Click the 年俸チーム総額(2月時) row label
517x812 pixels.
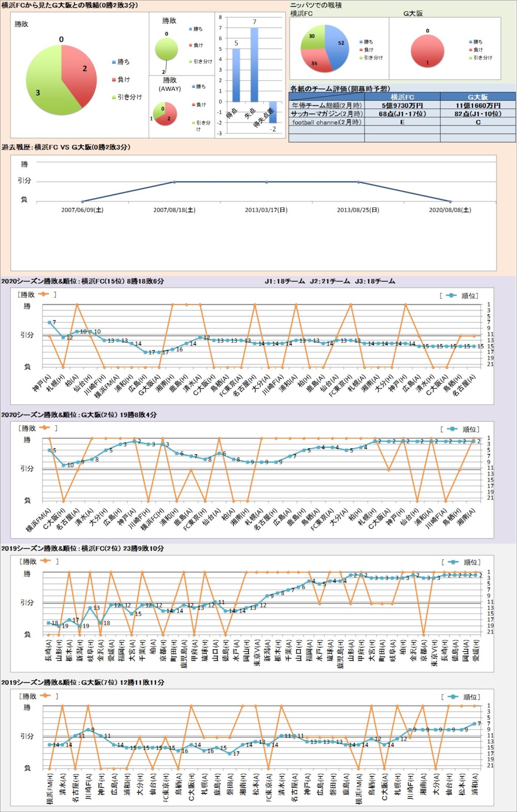pyautogui.click(x=327, y=105)
